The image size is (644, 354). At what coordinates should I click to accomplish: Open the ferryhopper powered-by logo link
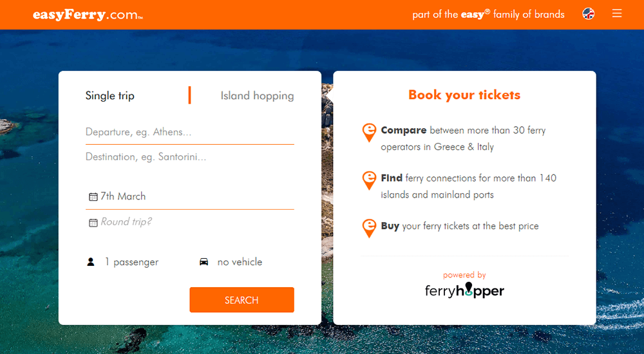pos(464,290)
